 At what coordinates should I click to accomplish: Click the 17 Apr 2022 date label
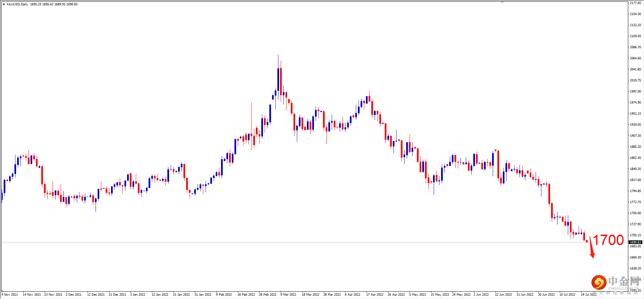tap(375, 294)
